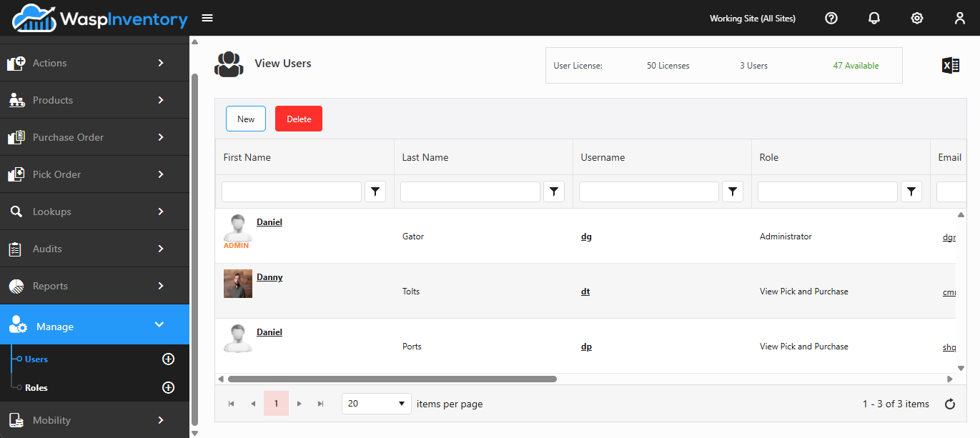Focus the Username filter field
The height and width of the screenshot is (438, 980).
pyautogui.click(x=649, y=191)
